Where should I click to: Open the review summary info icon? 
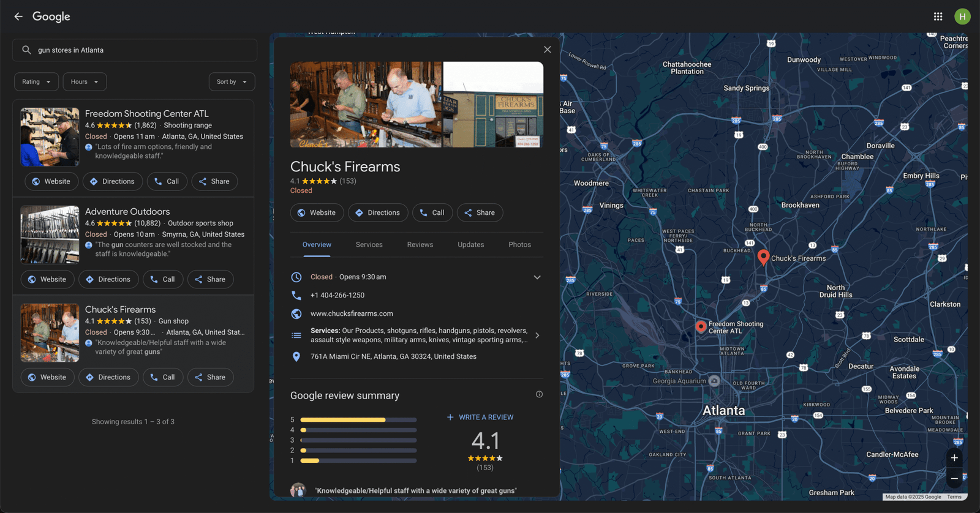pyautogui.click(x=539, y=394)
